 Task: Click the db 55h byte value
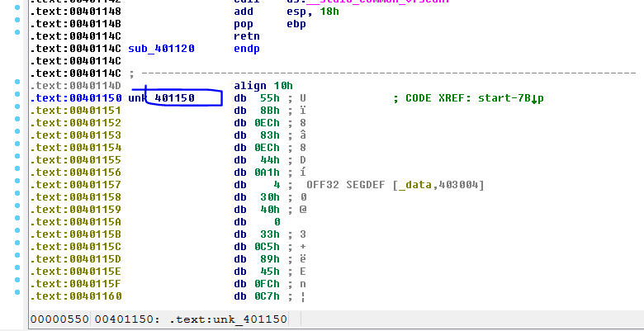point(264,98)
